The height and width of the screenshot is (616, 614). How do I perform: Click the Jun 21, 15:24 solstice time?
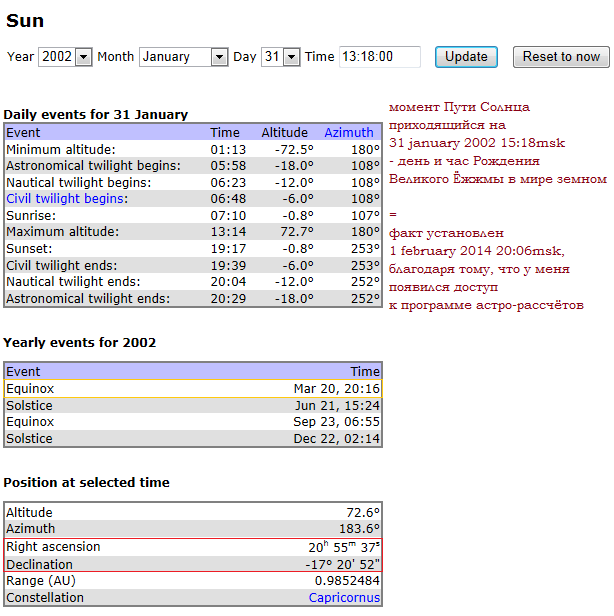tap(337, 405)
